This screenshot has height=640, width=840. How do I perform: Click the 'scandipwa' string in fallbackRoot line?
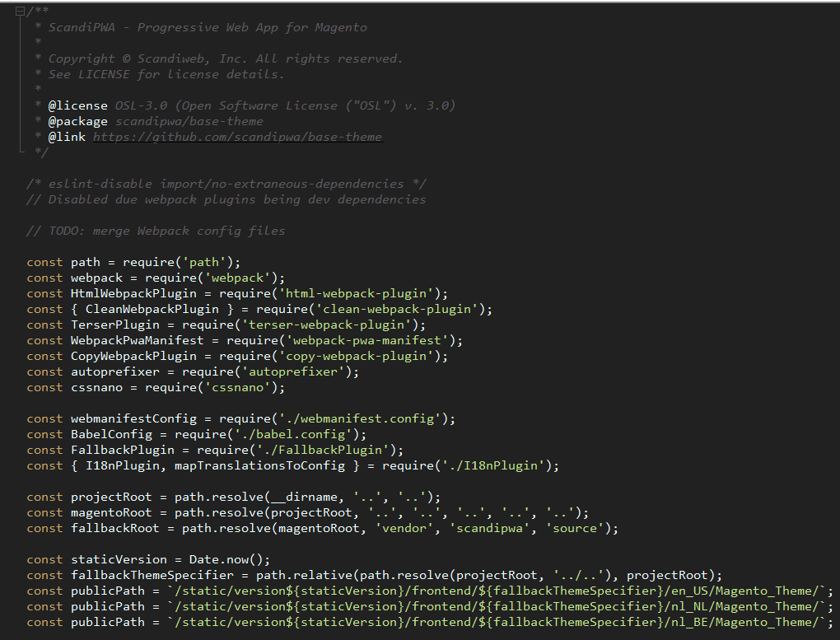click(x=489, y=529)
